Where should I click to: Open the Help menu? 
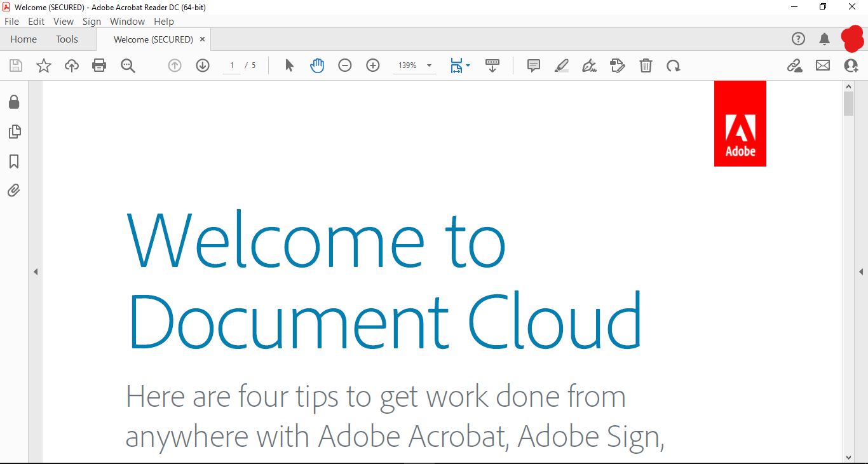coord(163,21)
